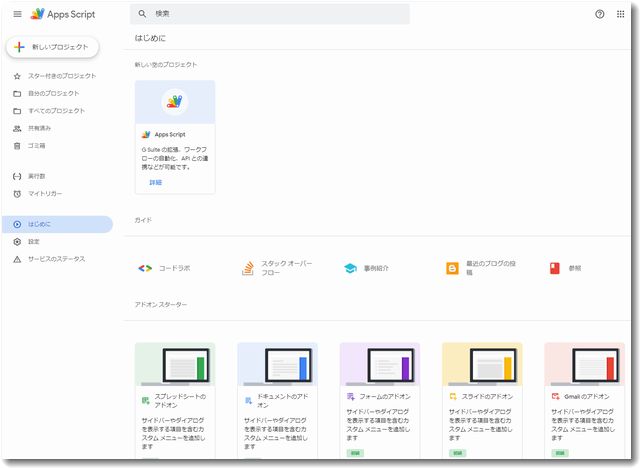Open the main hamburger menu
The height and width of the screenshot is (468, 640).
18,14
